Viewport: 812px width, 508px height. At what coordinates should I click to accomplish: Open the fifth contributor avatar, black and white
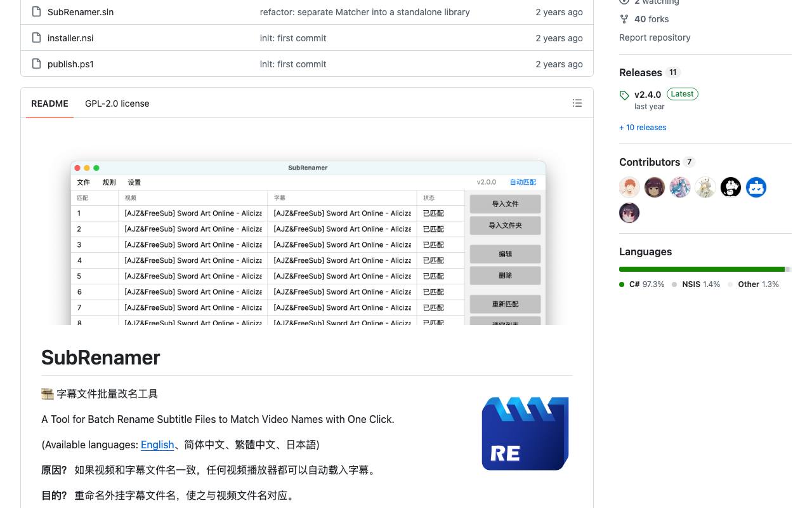click(731, 187)
